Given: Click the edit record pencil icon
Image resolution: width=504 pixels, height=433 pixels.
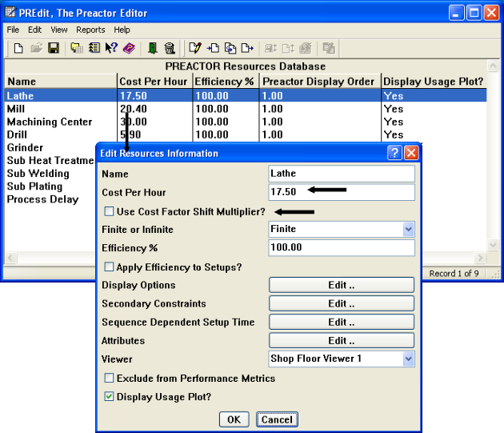Looking at the screenshot, I should (195, 48).
